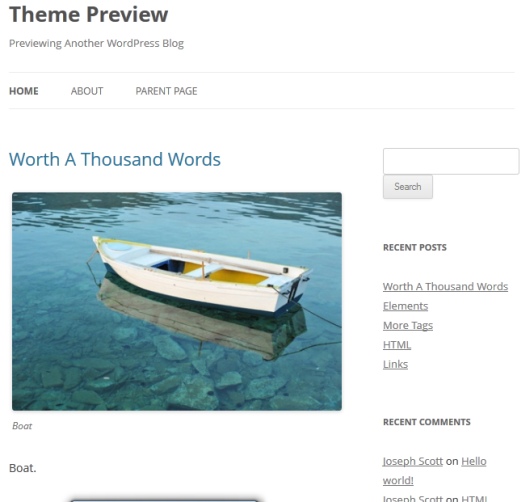Click the Boat. paragraph text
Viewport: 526px width, 502px height.
click(22, 468)
